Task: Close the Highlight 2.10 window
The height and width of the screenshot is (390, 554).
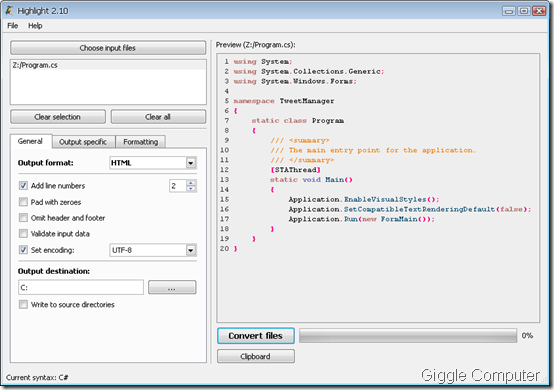Action: pyautogui.click(x=539, y=11)
